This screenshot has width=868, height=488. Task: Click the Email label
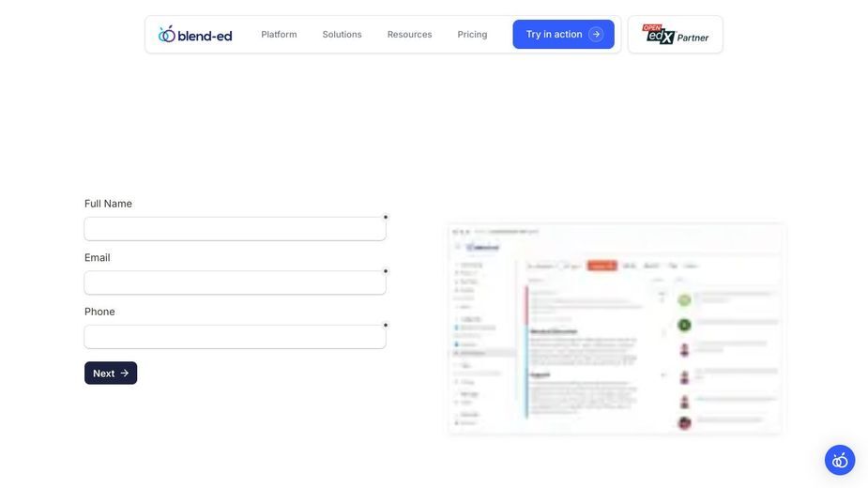97,257
